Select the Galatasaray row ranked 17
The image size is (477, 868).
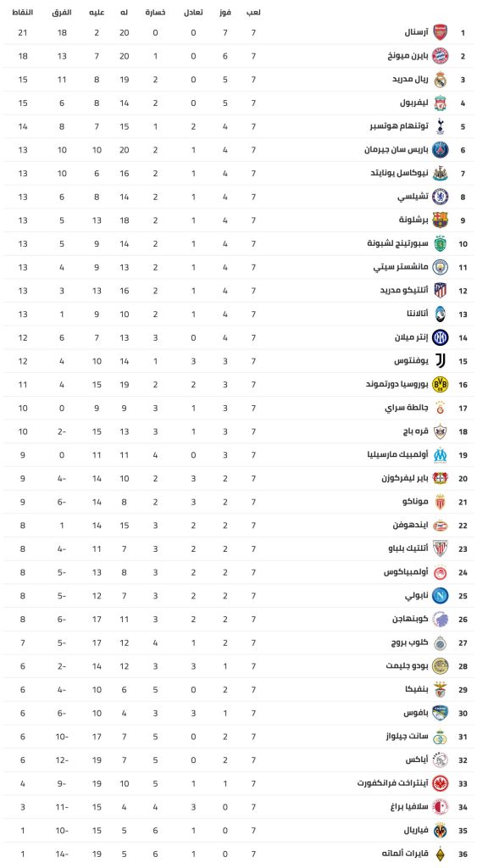pyautogui.click(x=239, y=408)
